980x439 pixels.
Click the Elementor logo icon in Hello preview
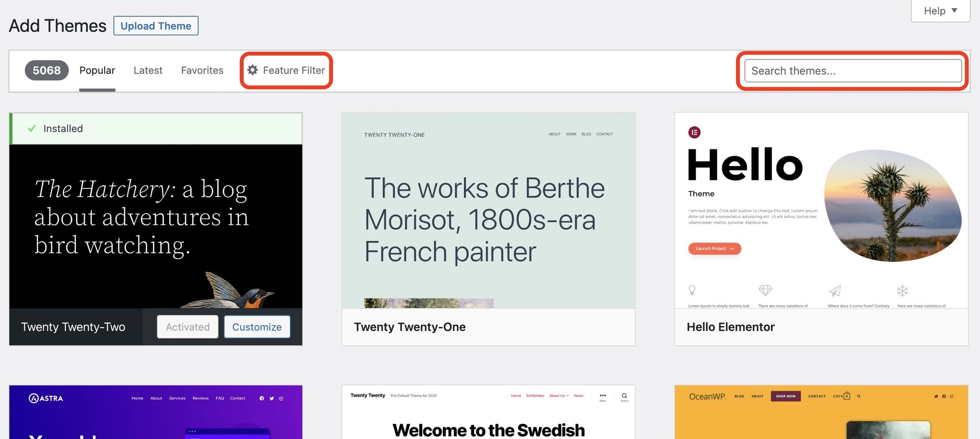pos(694,133)
